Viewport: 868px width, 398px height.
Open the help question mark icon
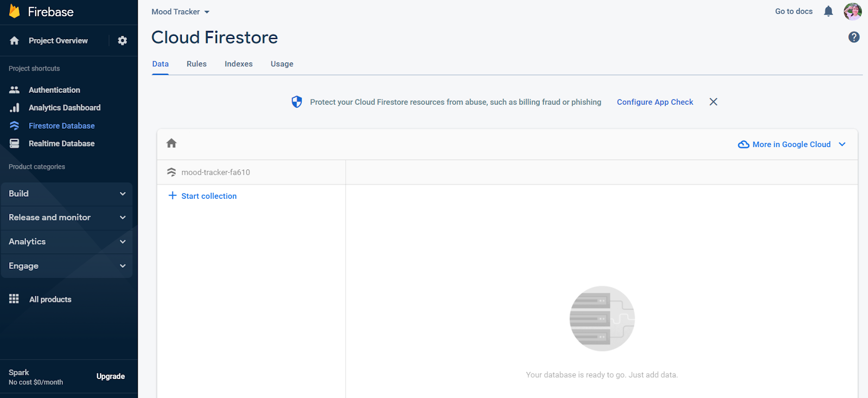coord(853,37)
